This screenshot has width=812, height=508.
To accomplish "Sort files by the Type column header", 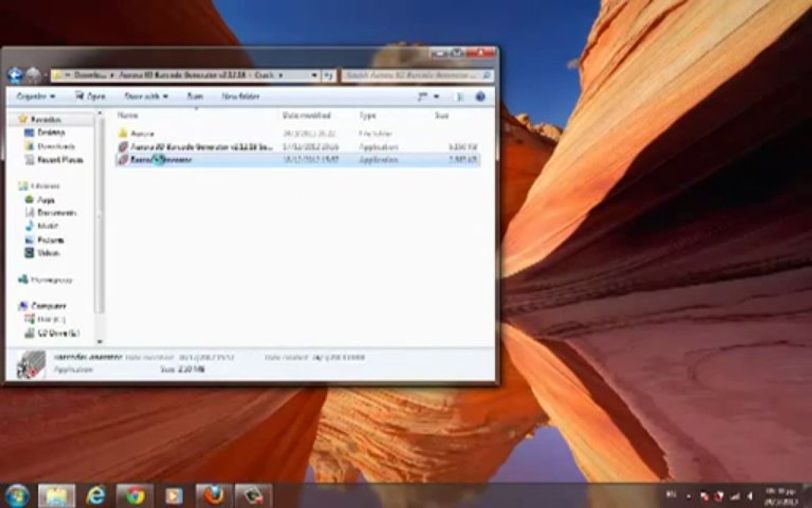I will [367, 115].
